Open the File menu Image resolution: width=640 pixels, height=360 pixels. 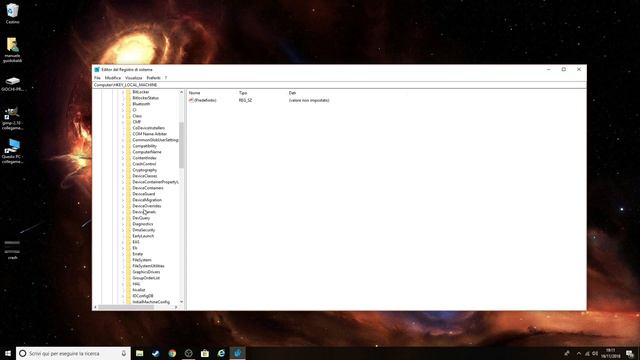click(x=97, y=78)
